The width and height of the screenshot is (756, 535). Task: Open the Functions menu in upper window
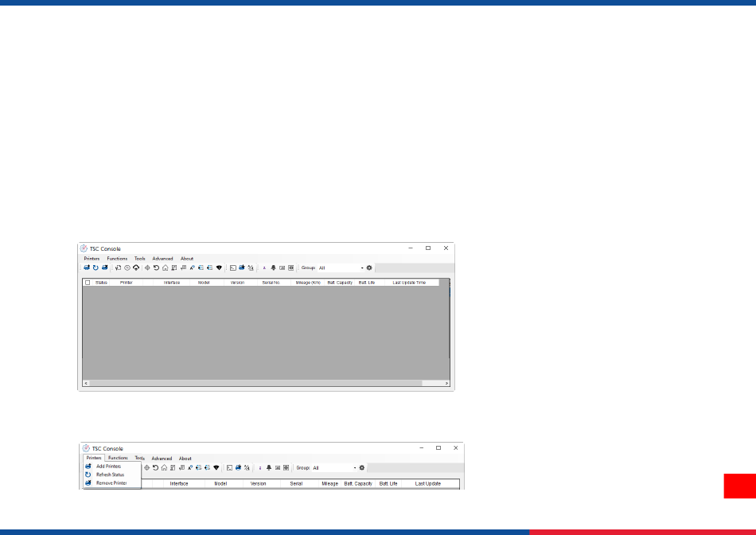coord(117,259)
